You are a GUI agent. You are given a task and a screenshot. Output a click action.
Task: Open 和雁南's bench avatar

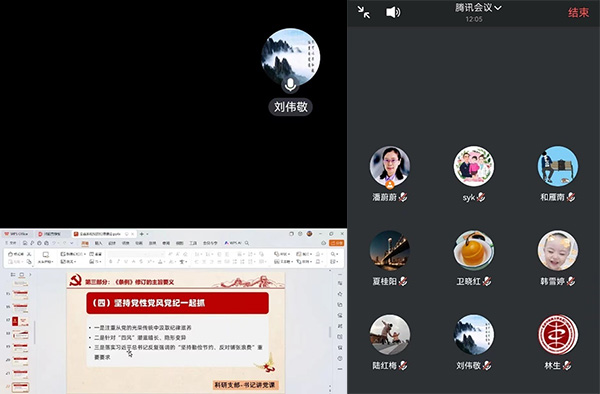pyautogui.click(x=558, y=166)
